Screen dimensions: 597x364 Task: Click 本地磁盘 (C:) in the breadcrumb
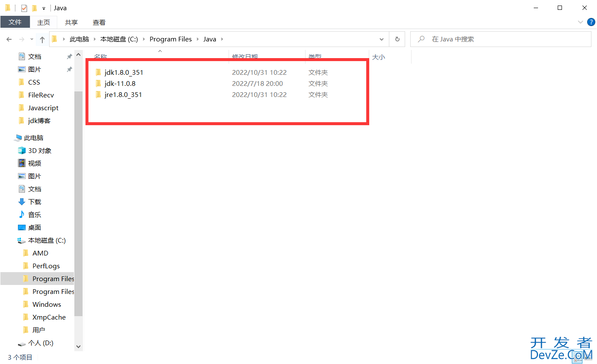[x=119, y=39]
